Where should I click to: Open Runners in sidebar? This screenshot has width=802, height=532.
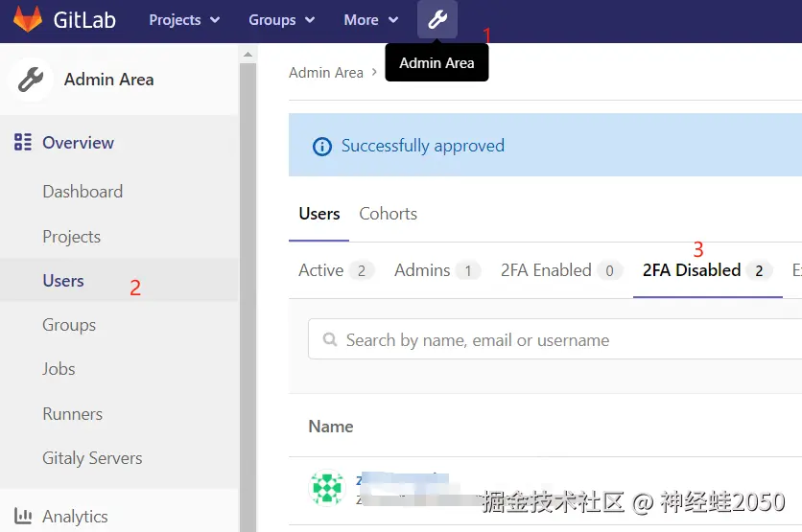(73, 414)
